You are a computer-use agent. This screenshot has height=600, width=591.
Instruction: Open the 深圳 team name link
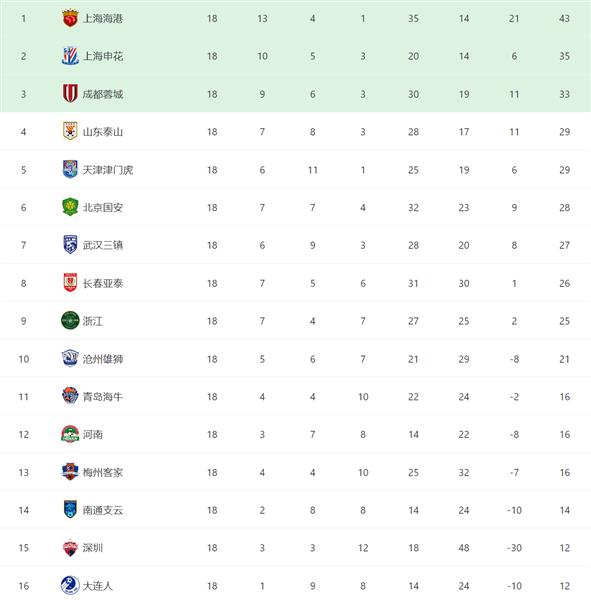93,548
